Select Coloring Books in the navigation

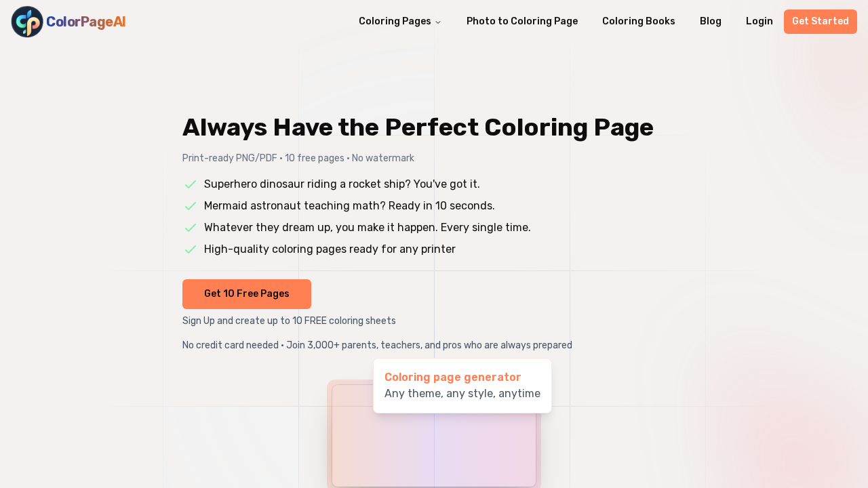pyautogui.click(x=638, y=21)
